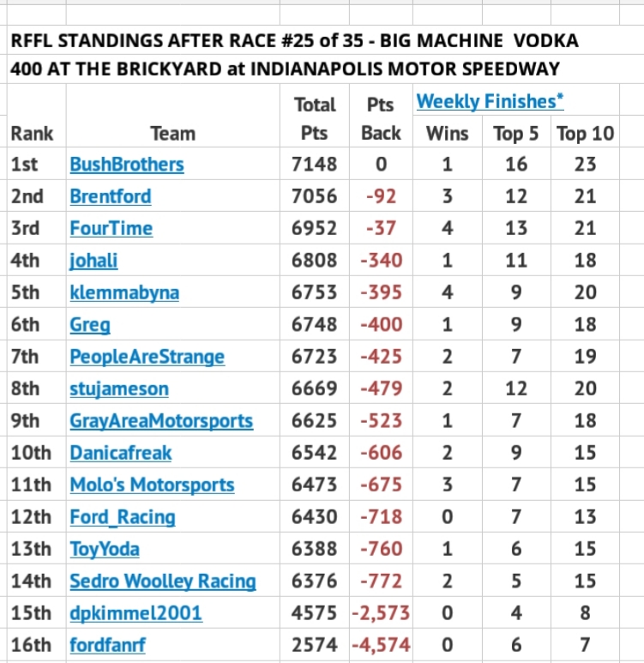This screenshot has width=644, height=663.
Task: Open the dpkimmel2001 team link
Action: [135, 614]
